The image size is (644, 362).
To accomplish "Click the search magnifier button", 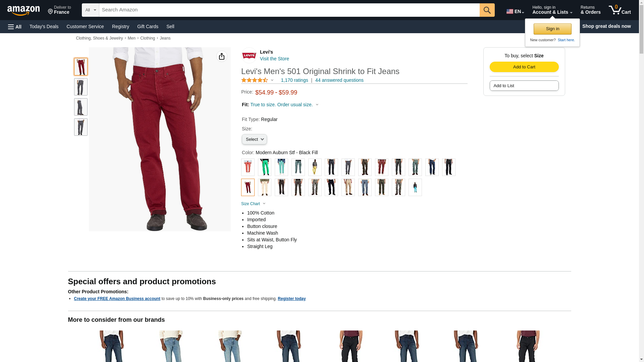I will click(x=487, y=10).
